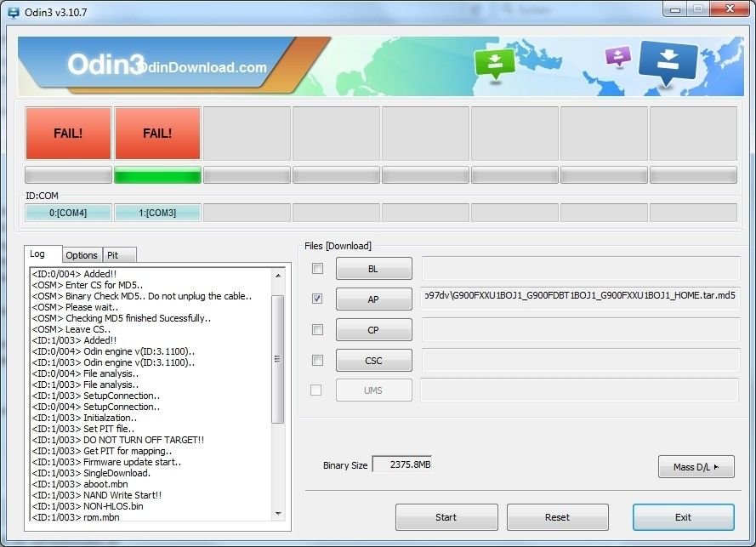
Task: Click the purple download speech bubble icon
Action: (x=618, y=56)
